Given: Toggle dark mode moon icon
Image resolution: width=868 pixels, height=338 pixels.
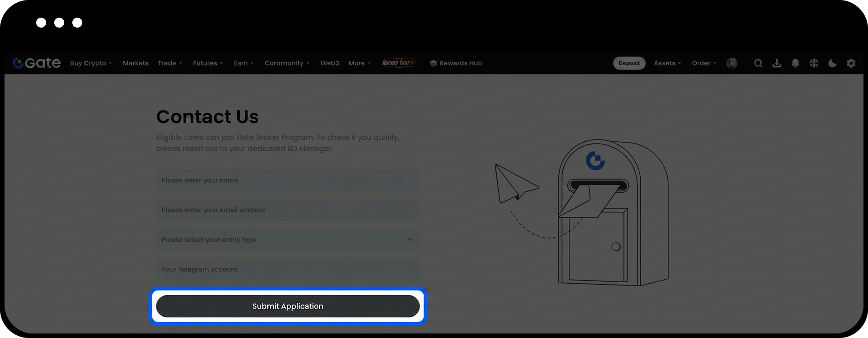Looking at the screenshot, I should click(x=832, y=63).
